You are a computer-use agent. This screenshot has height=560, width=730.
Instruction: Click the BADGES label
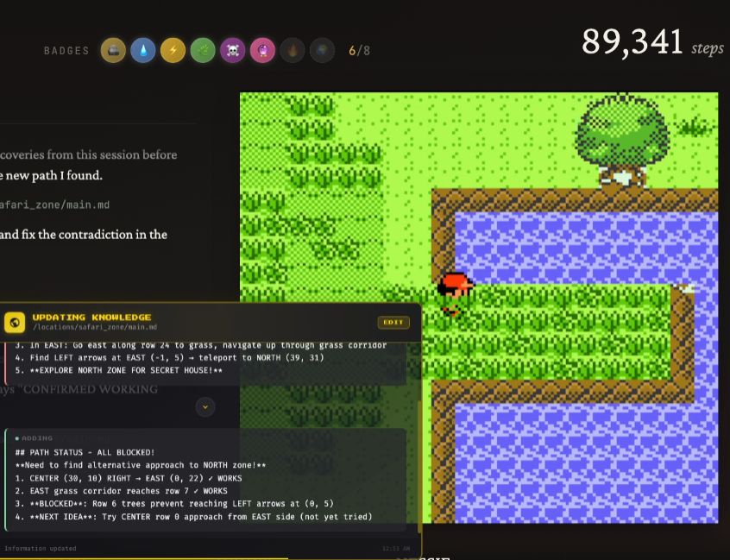66,51
